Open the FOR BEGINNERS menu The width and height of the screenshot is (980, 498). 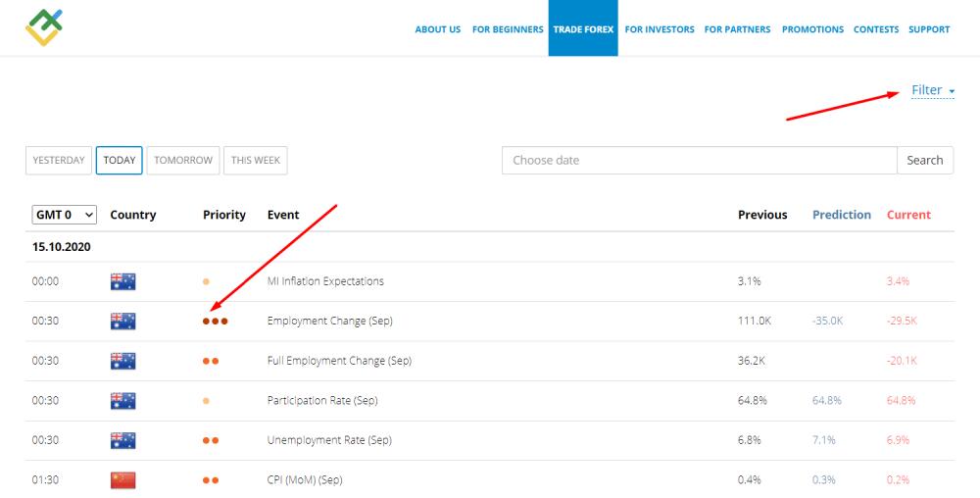[508, 29]
